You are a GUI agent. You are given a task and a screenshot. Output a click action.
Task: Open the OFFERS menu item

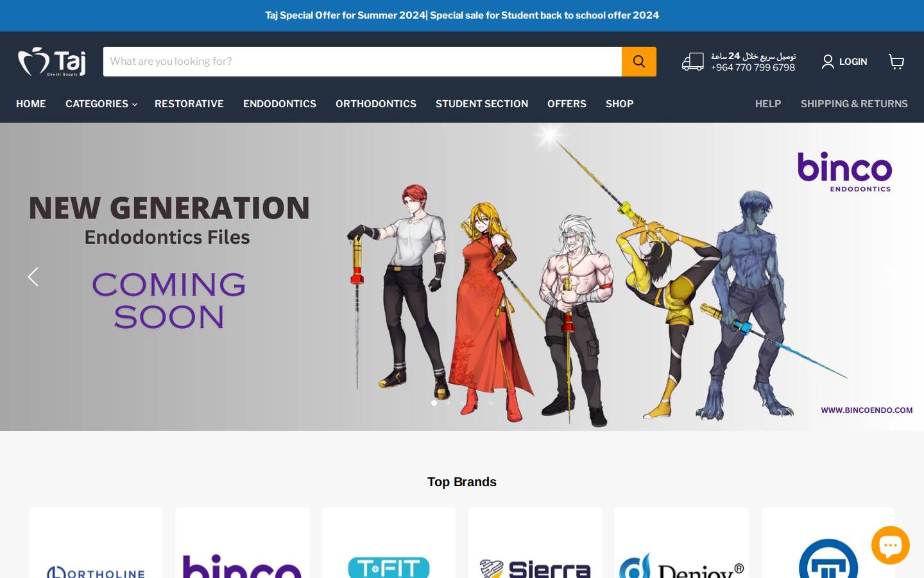tap(567, 103)
